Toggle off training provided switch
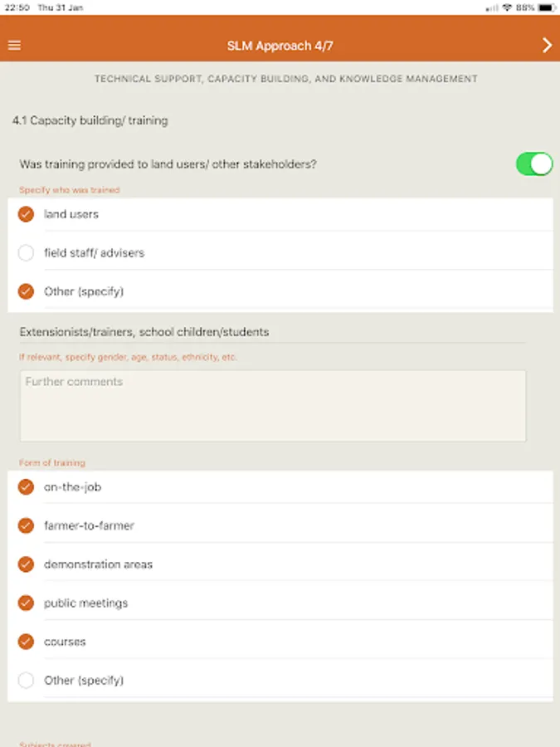560x747 pixels. [533, 164]
